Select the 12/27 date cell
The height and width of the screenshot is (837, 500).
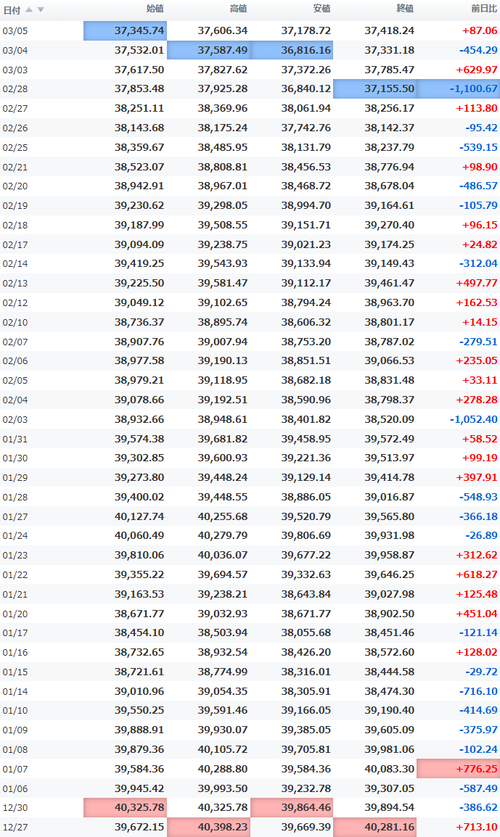click(x=15, y=827)
